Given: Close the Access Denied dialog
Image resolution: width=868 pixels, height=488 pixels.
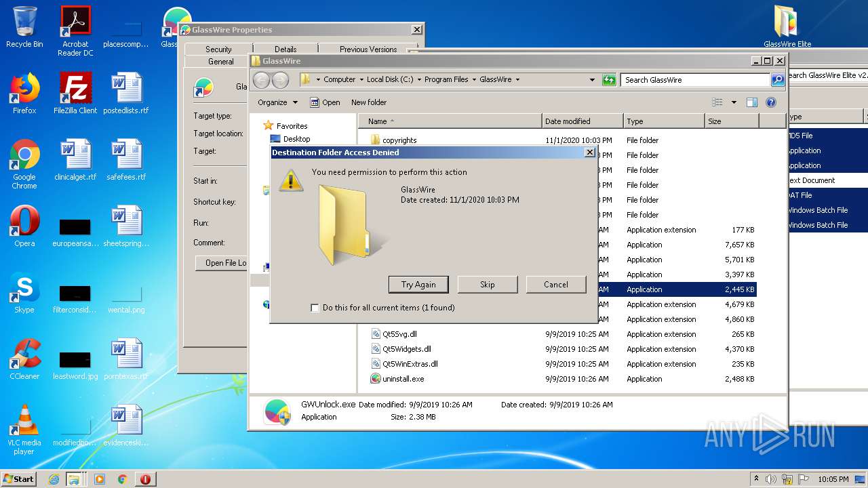Looking at the screenshot, I should (589, 152).
